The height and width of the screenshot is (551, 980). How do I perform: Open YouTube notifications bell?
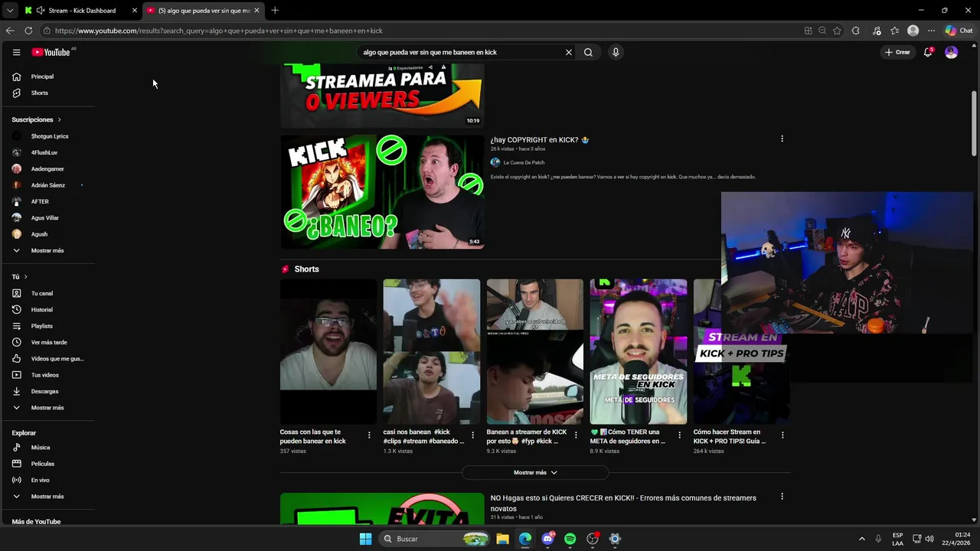928,52
